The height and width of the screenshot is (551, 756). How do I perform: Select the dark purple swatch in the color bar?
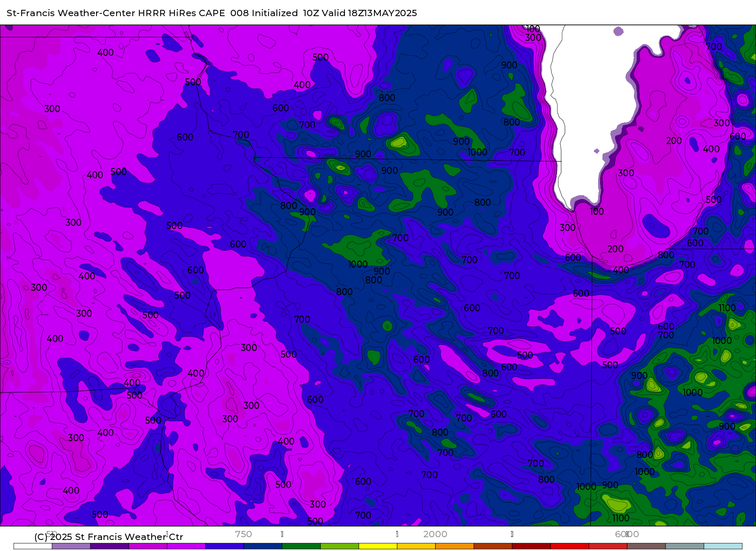(x=109, y=546)
